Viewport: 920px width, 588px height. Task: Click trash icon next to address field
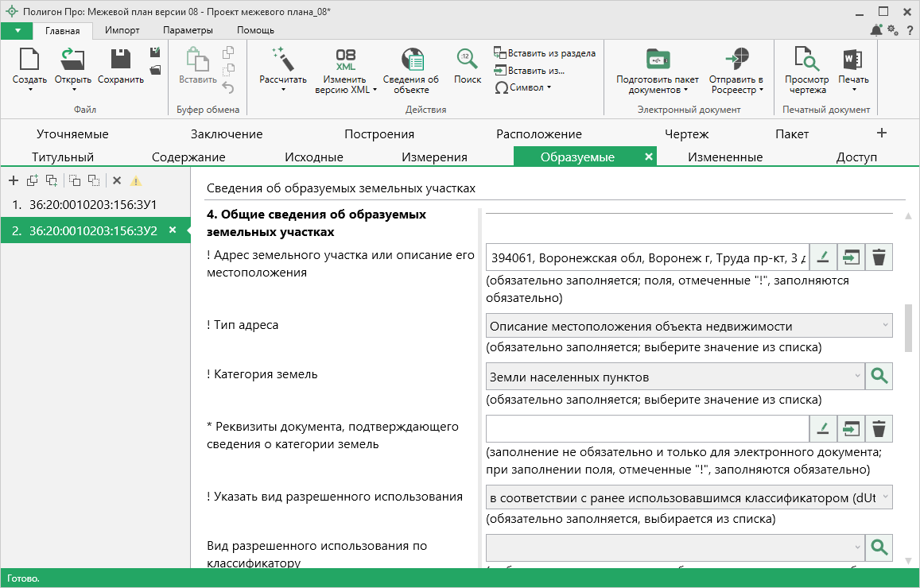[x=879, y=257]
